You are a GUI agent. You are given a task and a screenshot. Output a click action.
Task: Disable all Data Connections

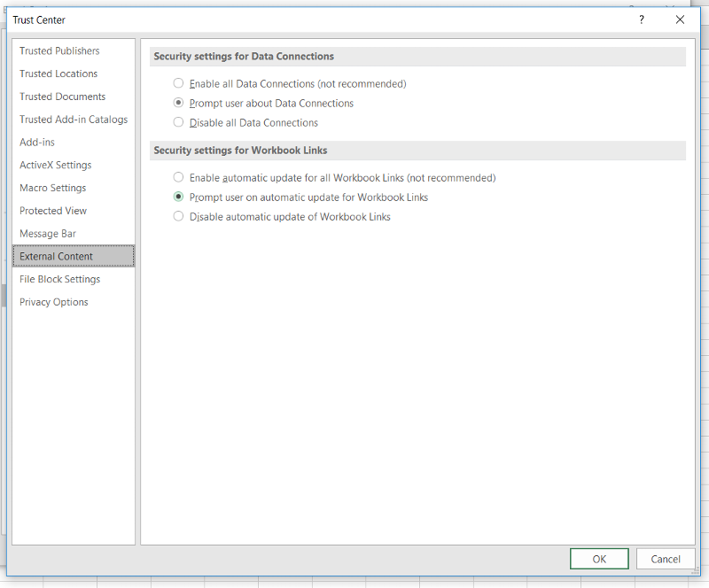click(x=178, y=122)
